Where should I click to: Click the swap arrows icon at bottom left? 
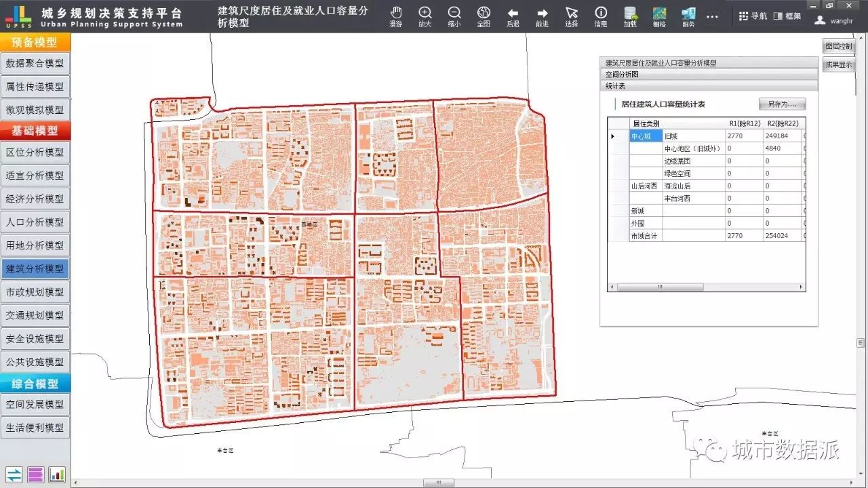14,474
